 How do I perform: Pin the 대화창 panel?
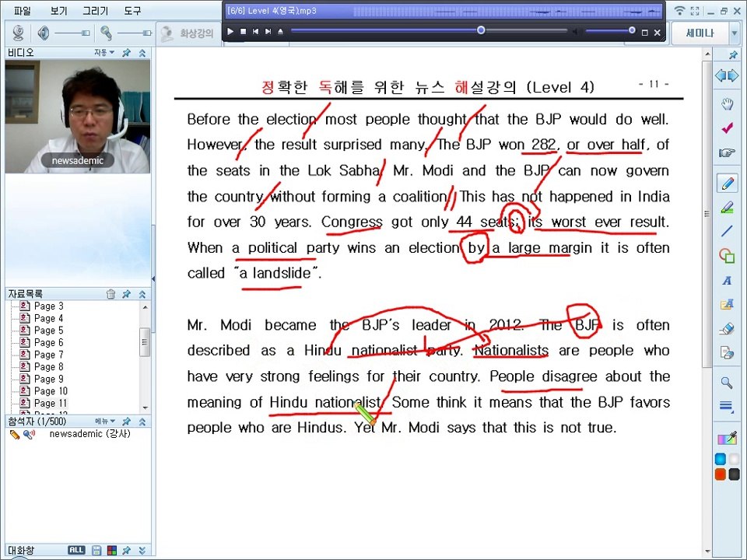click(126, 550)
